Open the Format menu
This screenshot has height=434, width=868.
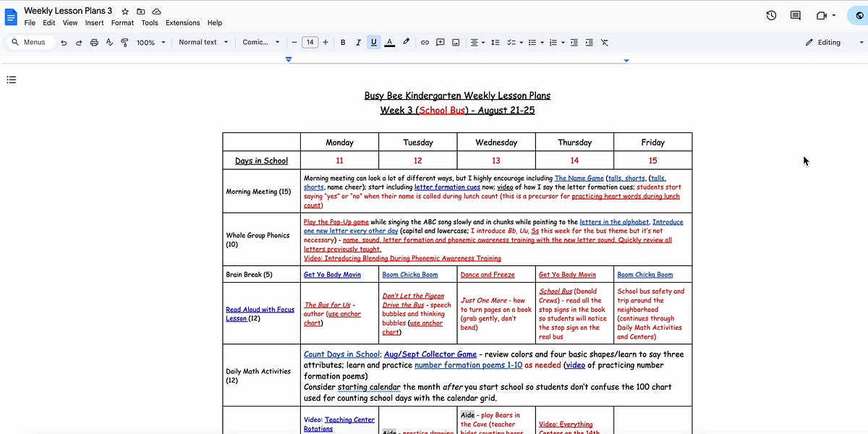click(122, 22)
